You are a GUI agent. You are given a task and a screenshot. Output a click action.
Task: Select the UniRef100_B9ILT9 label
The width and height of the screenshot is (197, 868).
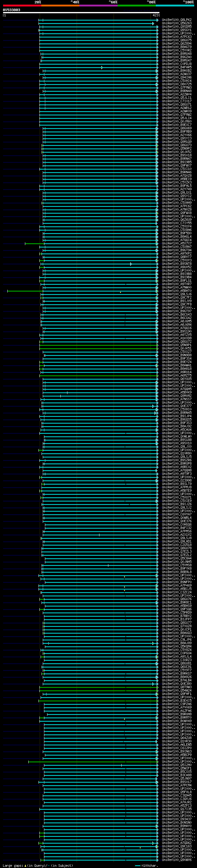177,484
